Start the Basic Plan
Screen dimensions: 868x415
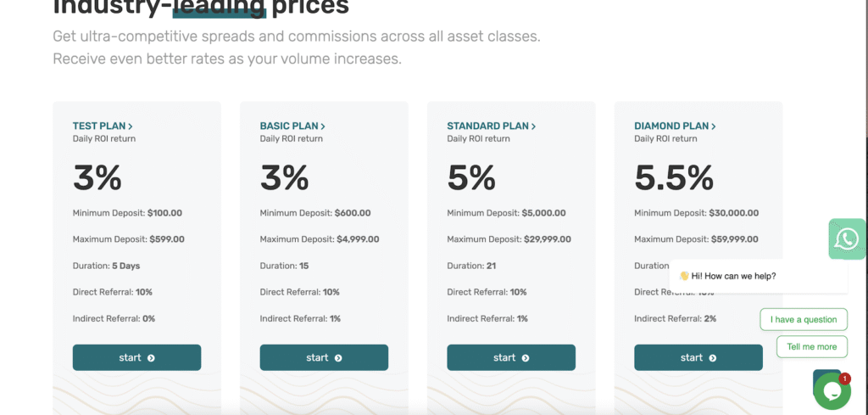pos(324,357)
